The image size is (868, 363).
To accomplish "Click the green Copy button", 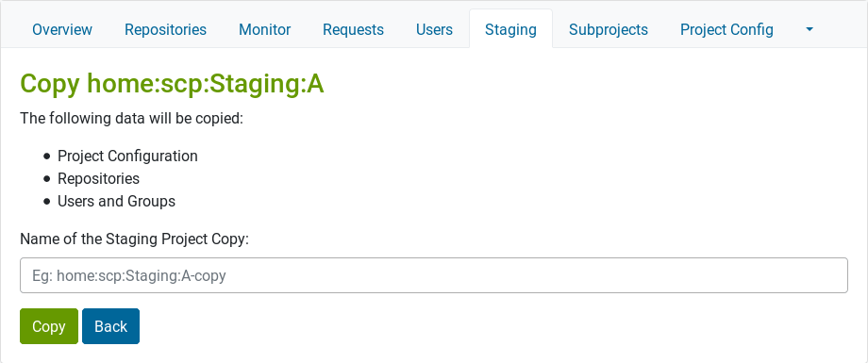I will pyautogui.click(x=49, y=326).
